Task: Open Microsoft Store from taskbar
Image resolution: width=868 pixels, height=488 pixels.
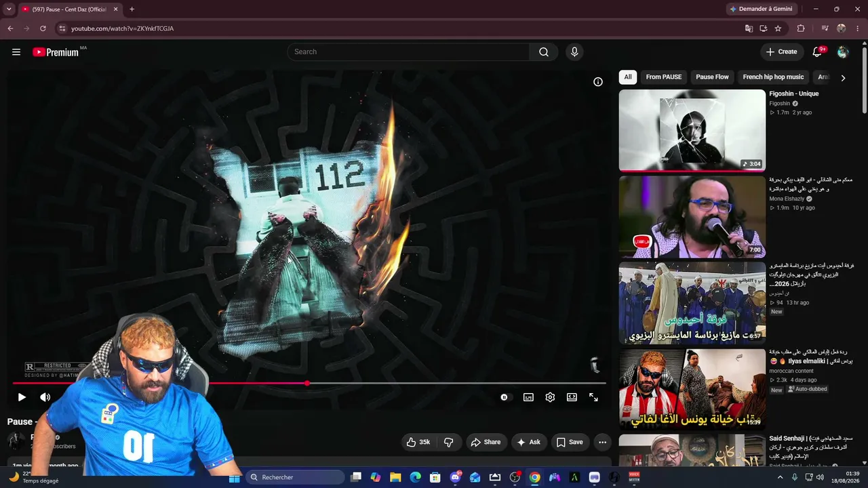Action: coord(435,478)
